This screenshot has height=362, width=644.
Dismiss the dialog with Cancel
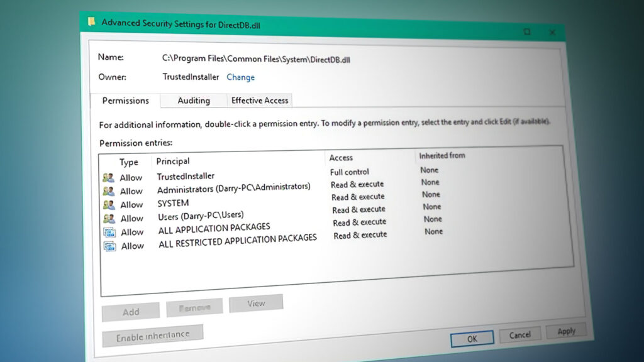[x=520, y=335]
